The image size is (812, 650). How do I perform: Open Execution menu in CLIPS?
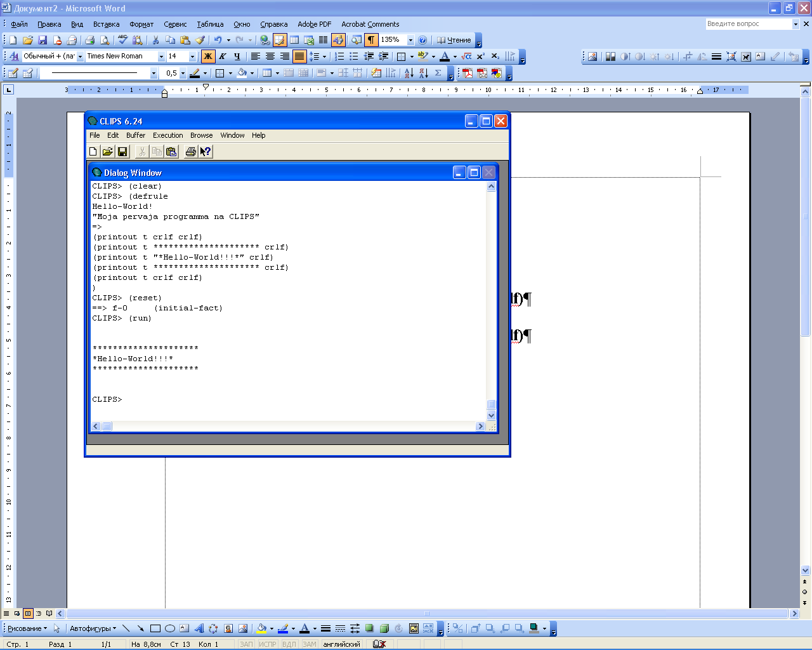(167, 135)
